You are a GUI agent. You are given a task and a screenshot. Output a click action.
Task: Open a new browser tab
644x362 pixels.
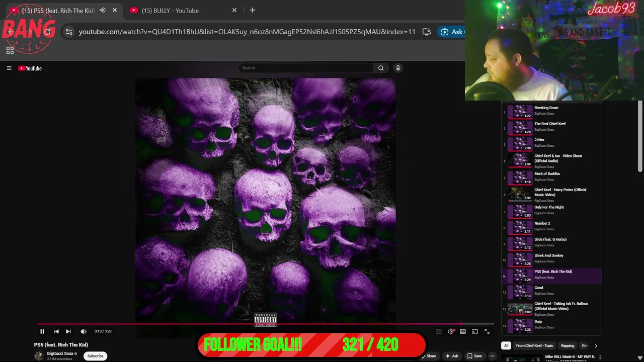point(253,10)
